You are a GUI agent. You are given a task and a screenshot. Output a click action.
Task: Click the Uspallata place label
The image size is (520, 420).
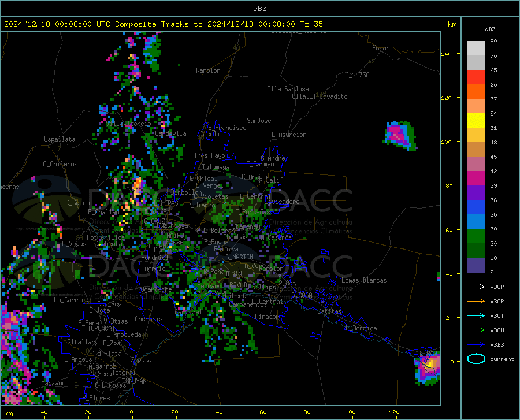coord(60,139)
